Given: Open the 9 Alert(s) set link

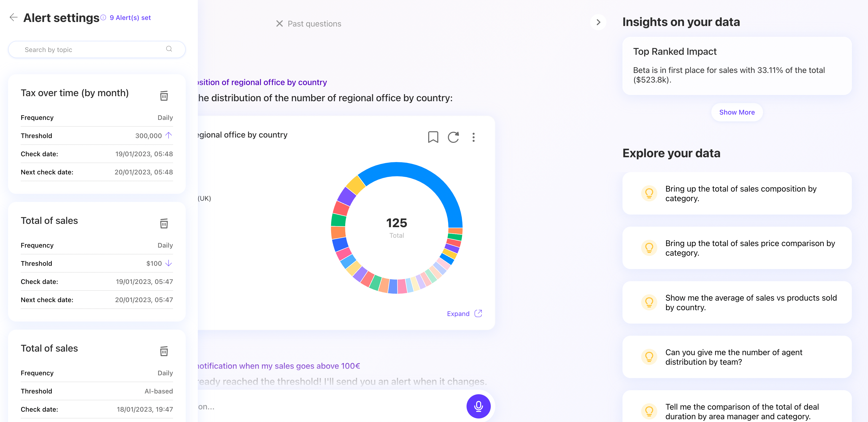Looking at the screenshot, I should click(130, 17).
